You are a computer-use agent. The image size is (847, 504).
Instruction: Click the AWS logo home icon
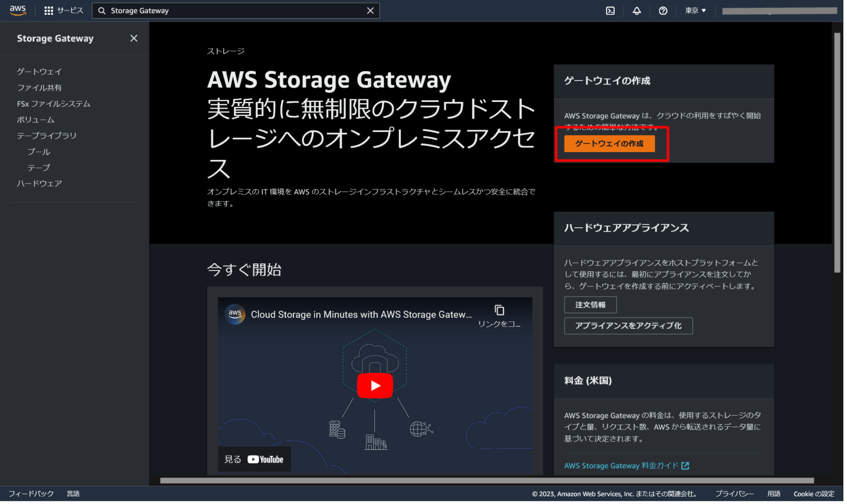click(x=18, y=10)
